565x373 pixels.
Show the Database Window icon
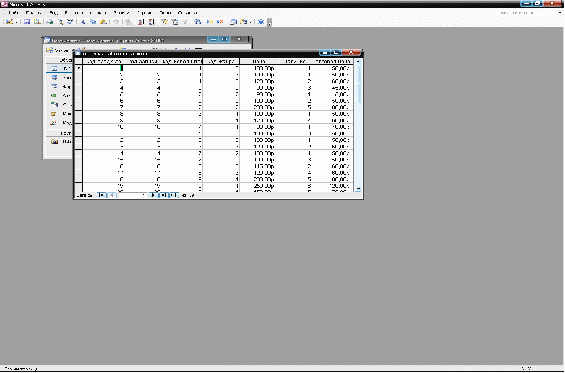coord(233,22)
